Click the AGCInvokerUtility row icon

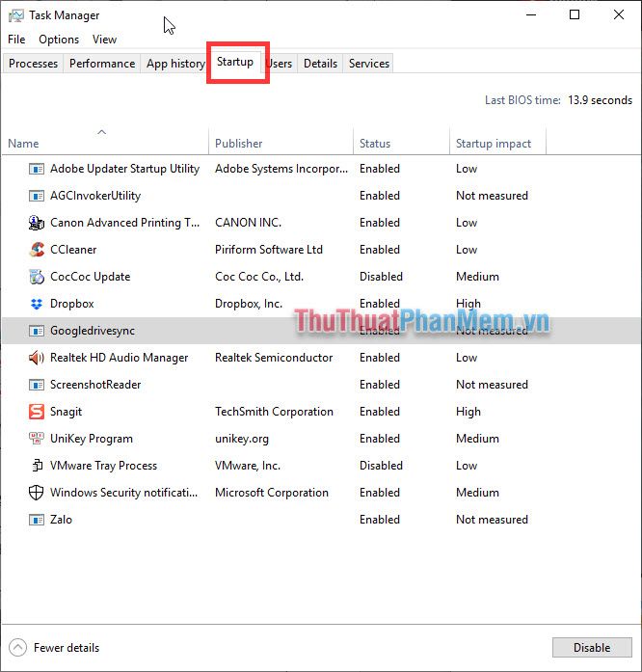37,196
